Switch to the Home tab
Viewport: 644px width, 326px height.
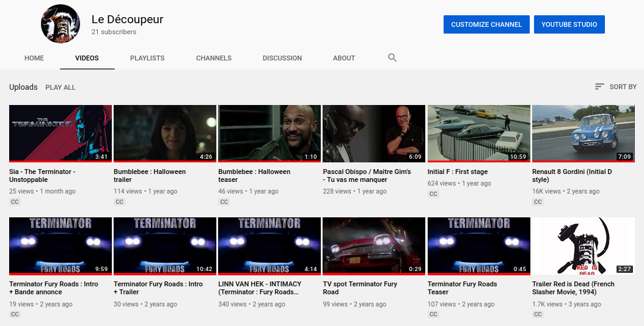34,58
